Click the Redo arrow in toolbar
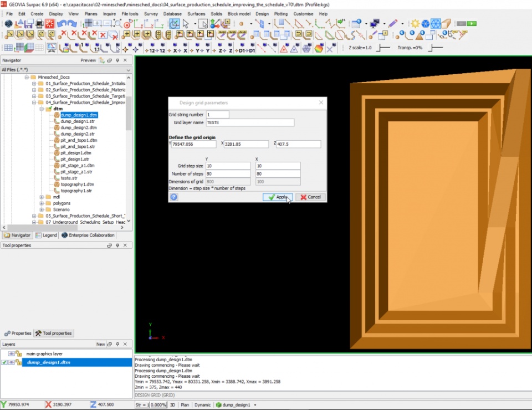Screen dimensions: 532x410 coord(73,24)
